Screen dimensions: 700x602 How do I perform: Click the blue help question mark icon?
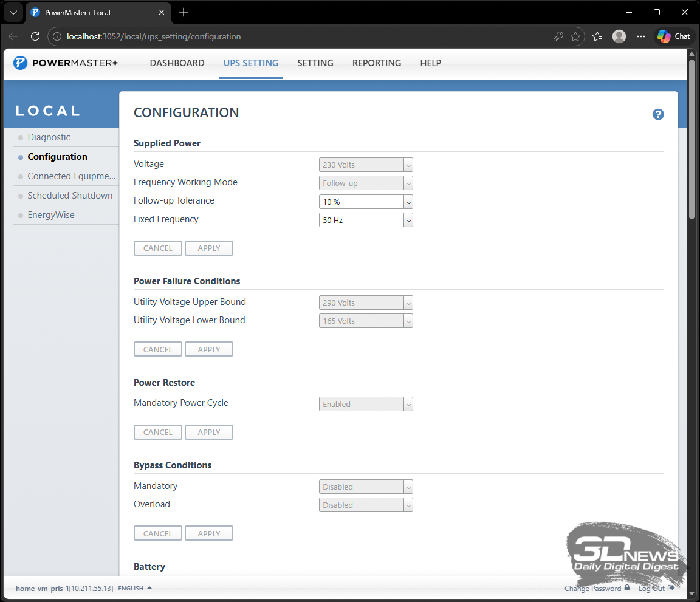657,114
